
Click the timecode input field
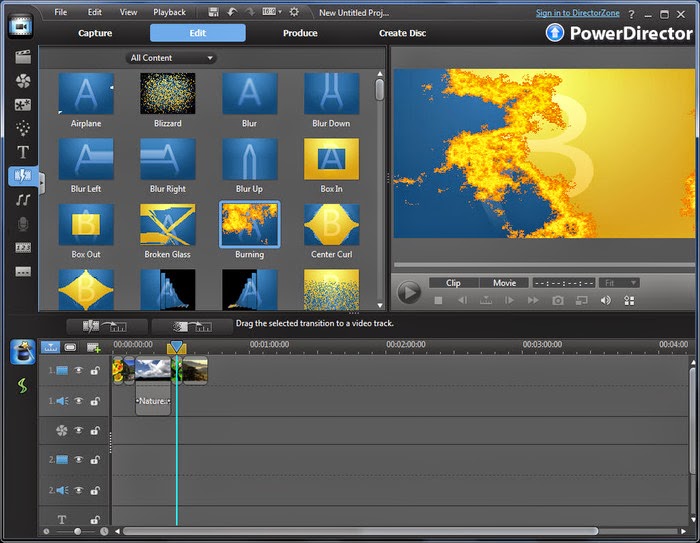point(564,283)
